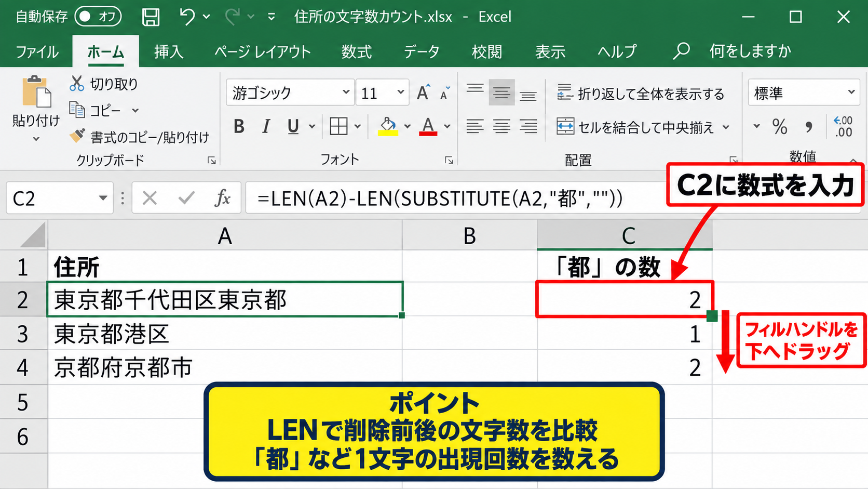The image size is (868, 489).
Task: Click the align right icon
Action: pyautogui.click(x=528, y=126)
